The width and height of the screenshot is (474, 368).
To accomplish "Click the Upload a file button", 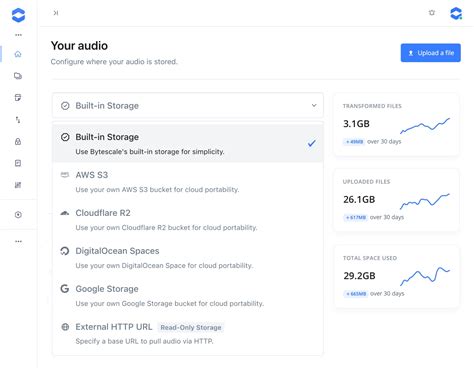I will point(431,53).
